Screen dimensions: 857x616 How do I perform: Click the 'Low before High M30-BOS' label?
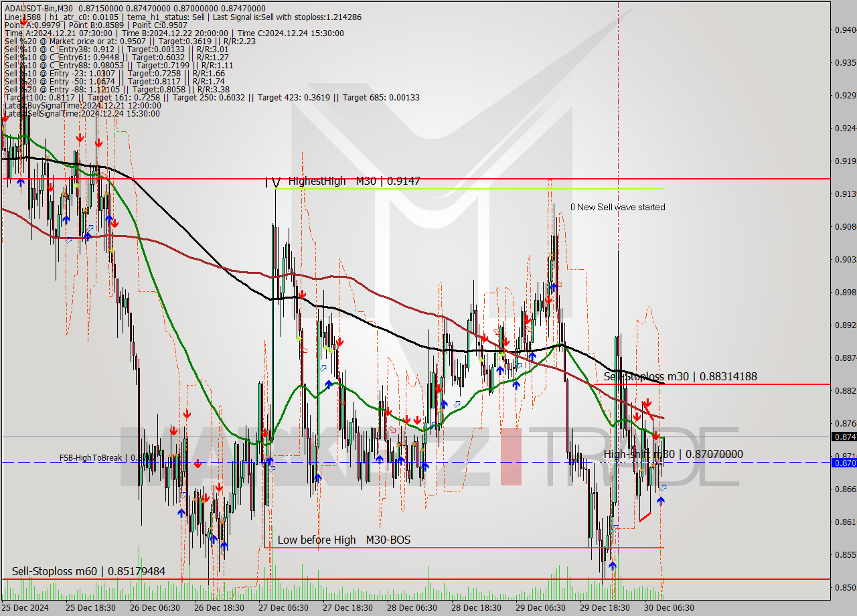(344, 540)
